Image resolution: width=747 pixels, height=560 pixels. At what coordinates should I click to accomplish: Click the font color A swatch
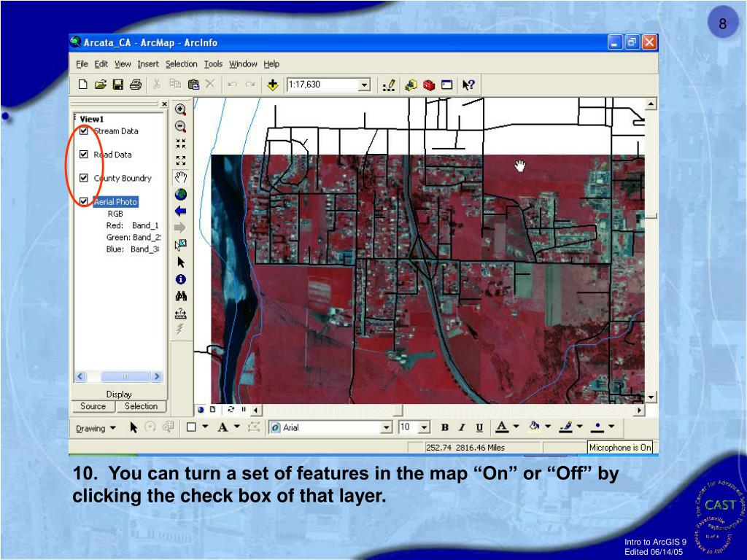coord(501,427)
